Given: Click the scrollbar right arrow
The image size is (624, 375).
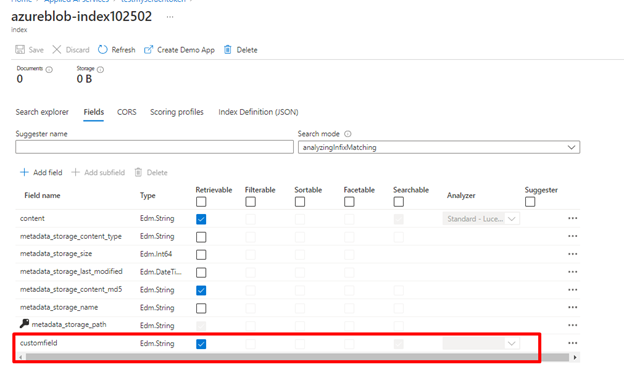Looking at the screenshot, I should [x=575, y=357].
